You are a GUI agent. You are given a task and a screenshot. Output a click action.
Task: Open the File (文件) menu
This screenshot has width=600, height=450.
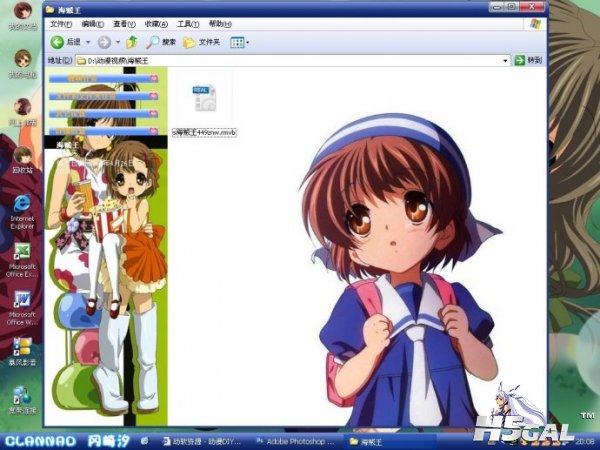60,23
